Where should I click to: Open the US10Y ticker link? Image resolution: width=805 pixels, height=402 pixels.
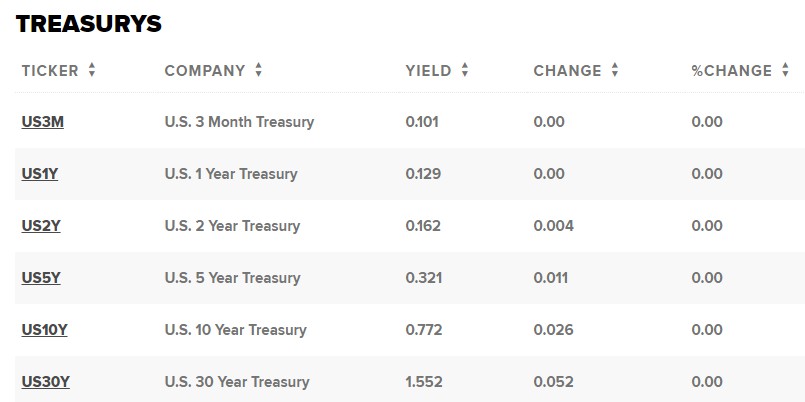point(44,330)
